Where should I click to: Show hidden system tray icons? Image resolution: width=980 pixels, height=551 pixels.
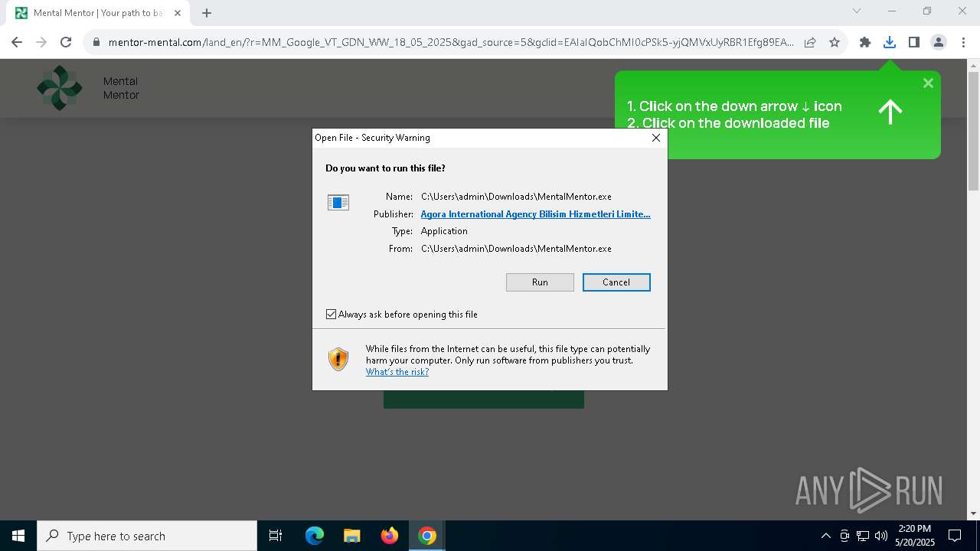(x=825, y=536)
